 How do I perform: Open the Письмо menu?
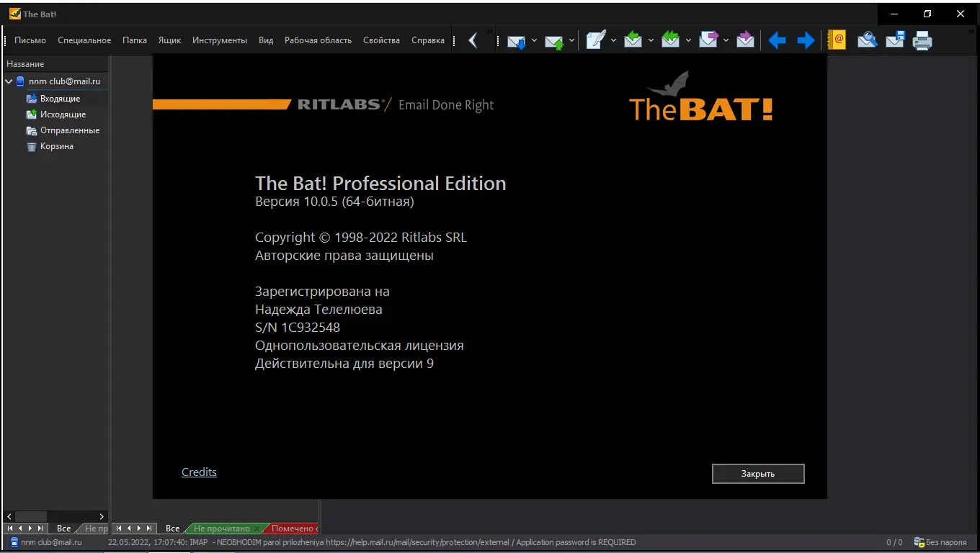tap(30, 40)
